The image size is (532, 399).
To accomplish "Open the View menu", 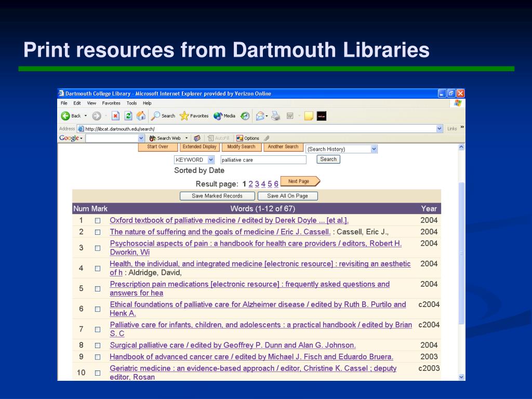I will 91,103.
